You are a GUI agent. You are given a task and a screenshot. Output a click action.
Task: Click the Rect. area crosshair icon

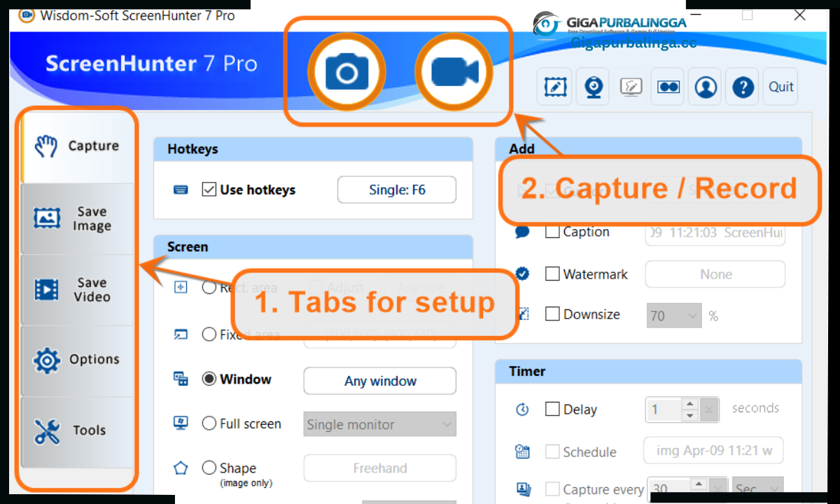coord(181,287)
